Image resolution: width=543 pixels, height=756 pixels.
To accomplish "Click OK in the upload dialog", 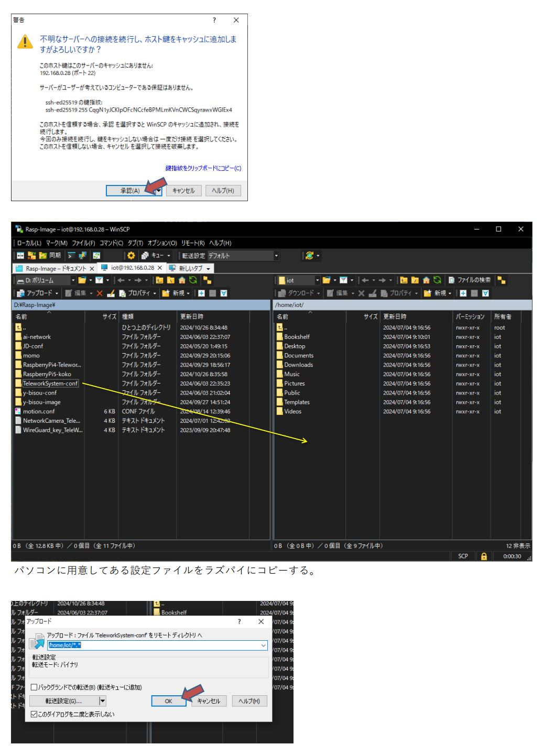I will point(168,701).
